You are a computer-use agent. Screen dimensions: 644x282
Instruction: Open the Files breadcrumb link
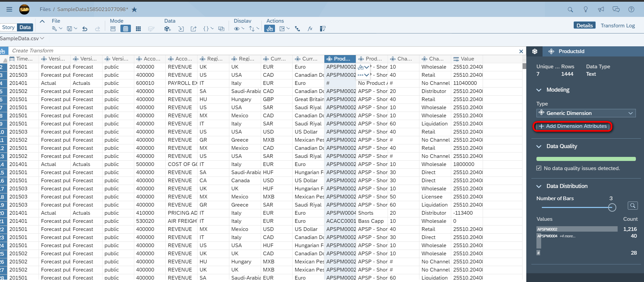coord(45,9)
